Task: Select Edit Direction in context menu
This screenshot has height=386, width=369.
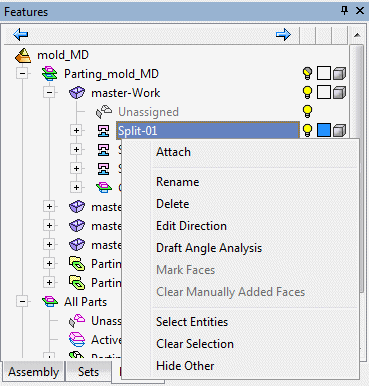Action: pyautogui.click(x=191, y=226)
